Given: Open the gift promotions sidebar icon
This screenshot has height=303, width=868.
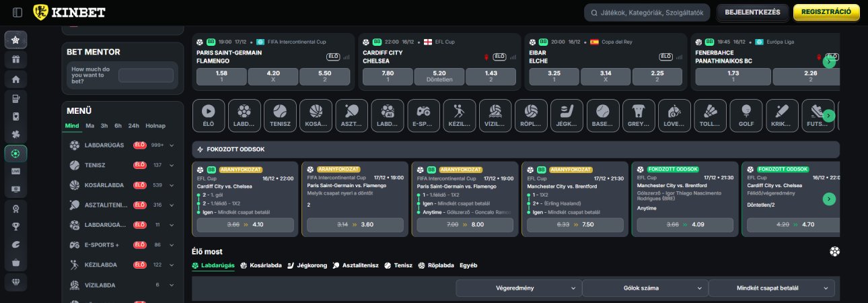Looking at the screenshot, I should tap(15, 59).
